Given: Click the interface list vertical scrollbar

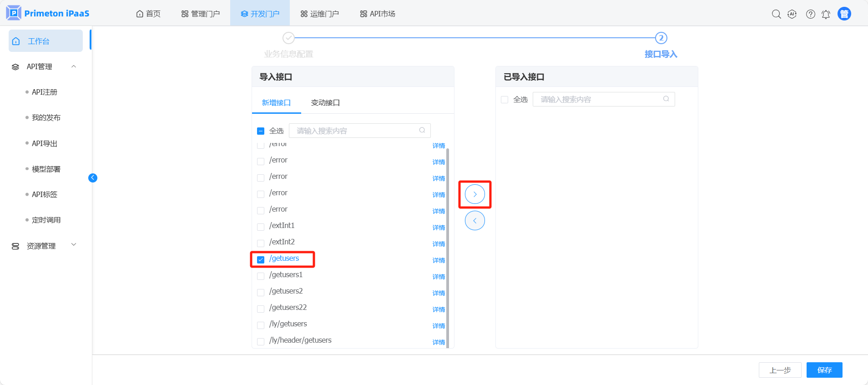Looking at the screenshot, I should [x=448, y=246].
